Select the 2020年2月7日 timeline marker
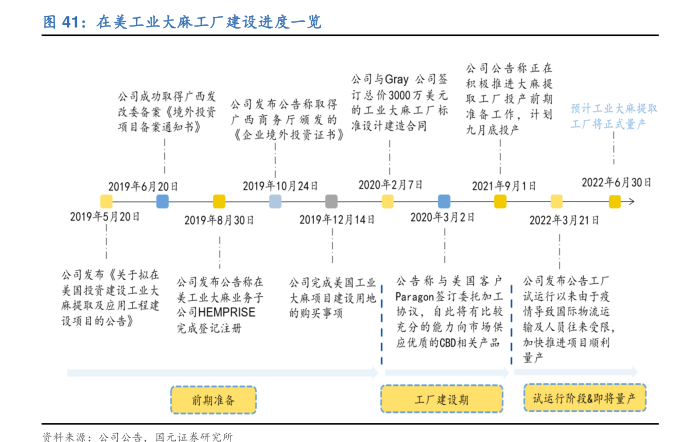This screenshot has height=442, width=677. coord(387,201)
